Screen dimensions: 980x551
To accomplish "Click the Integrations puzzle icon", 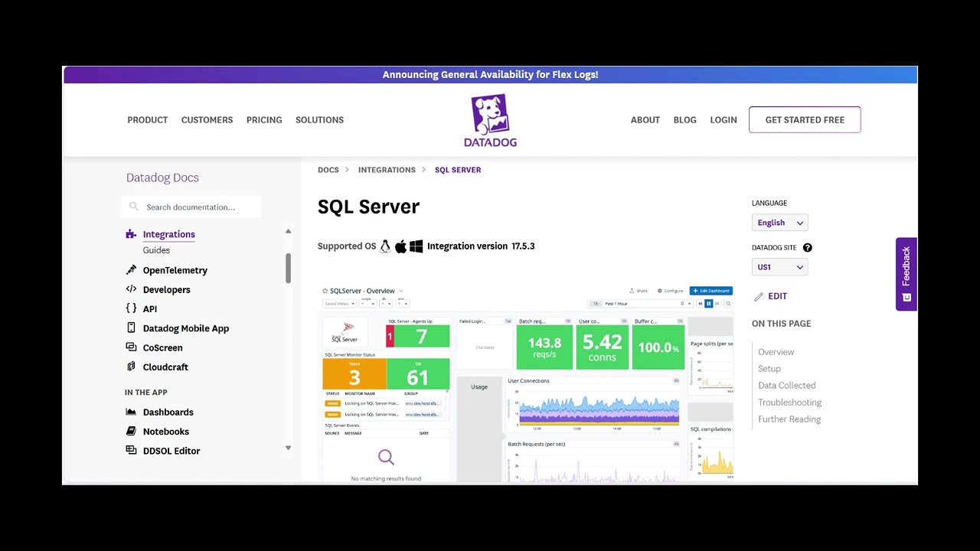I will [x=131, y=234].
